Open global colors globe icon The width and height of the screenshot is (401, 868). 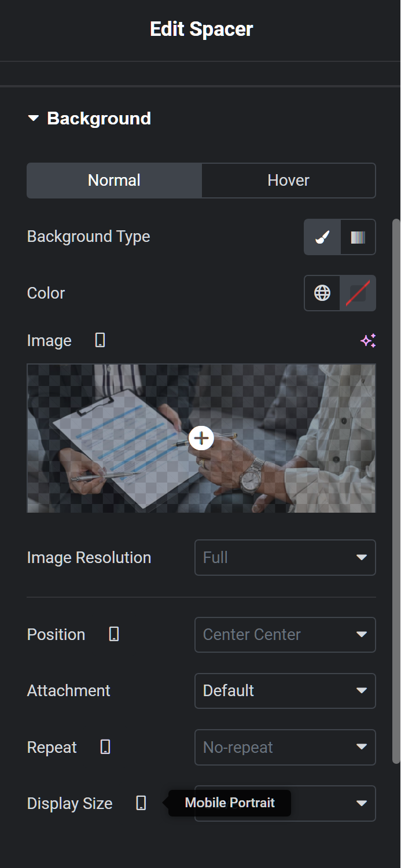(322, 293)
